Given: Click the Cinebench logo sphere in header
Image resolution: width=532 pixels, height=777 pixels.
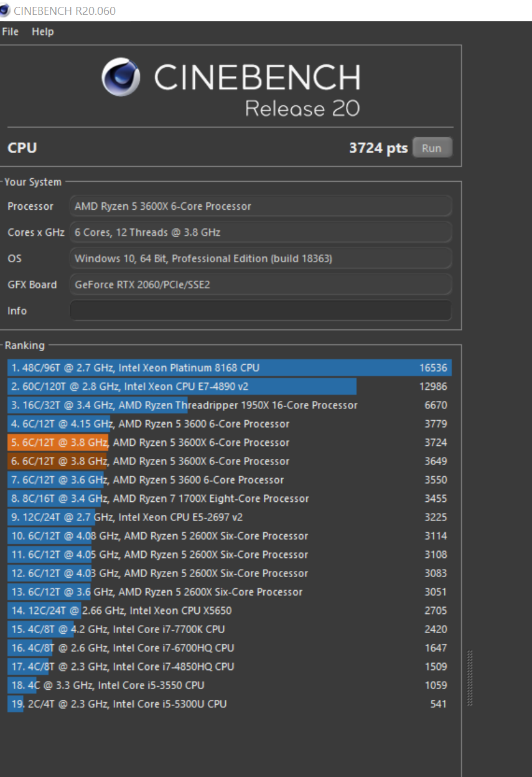Looking at the screenshot, I should [x=121, y=77].
